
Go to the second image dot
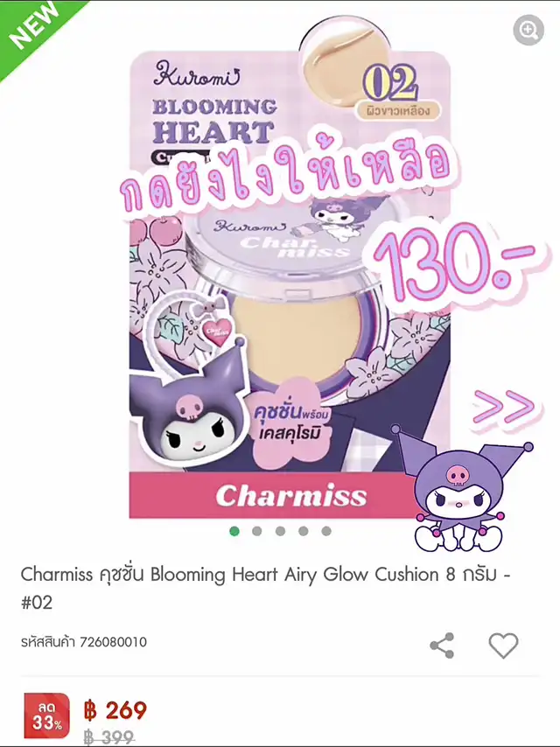pyautogui.click(x=257, y=531)
